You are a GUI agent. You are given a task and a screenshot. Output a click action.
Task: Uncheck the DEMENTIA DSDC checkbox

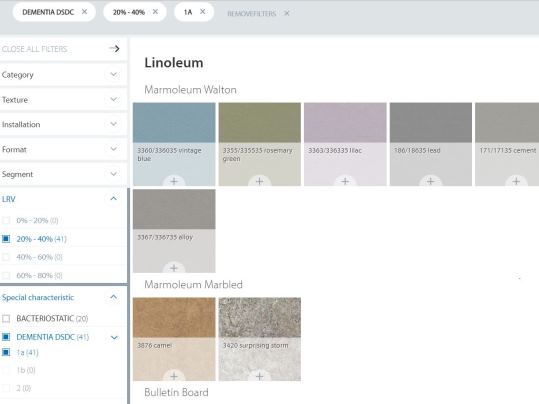click(6, 337)
